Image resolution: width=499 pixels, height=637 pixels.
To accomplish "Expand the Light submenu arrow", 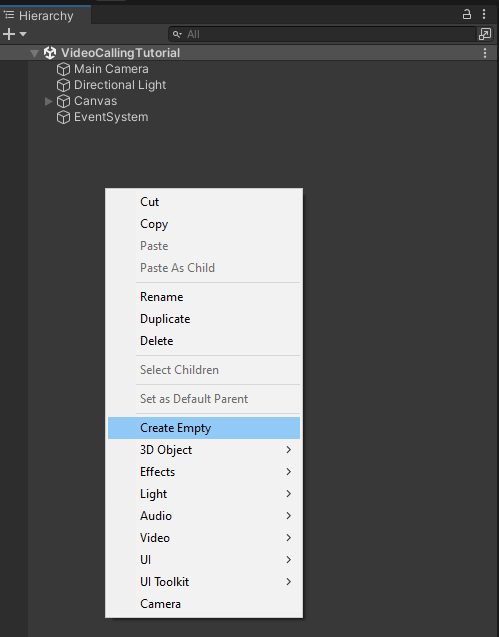I will [x=289, y=494].
